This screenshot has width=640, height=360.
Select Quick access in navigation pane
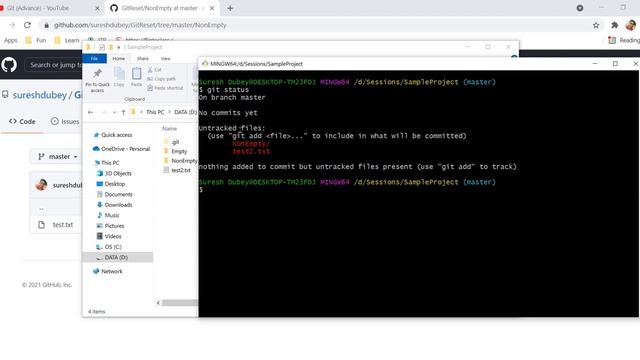tap(116, 135)
